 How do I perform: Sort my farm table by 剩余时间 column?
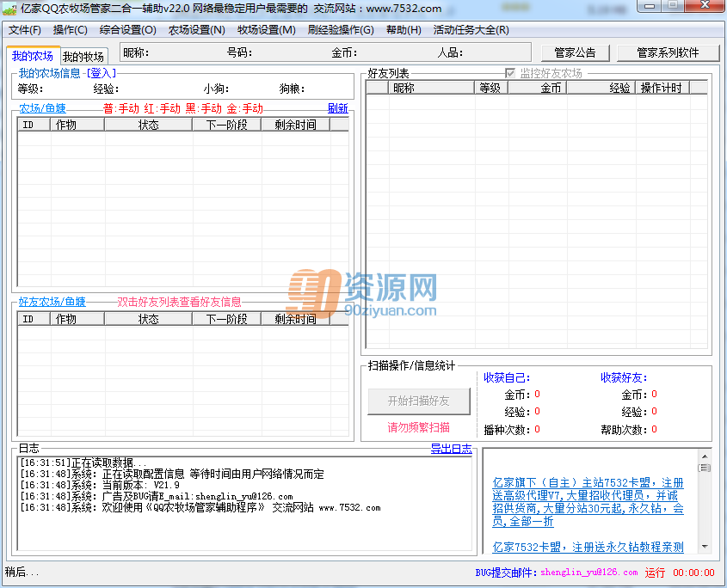(296, 125)
